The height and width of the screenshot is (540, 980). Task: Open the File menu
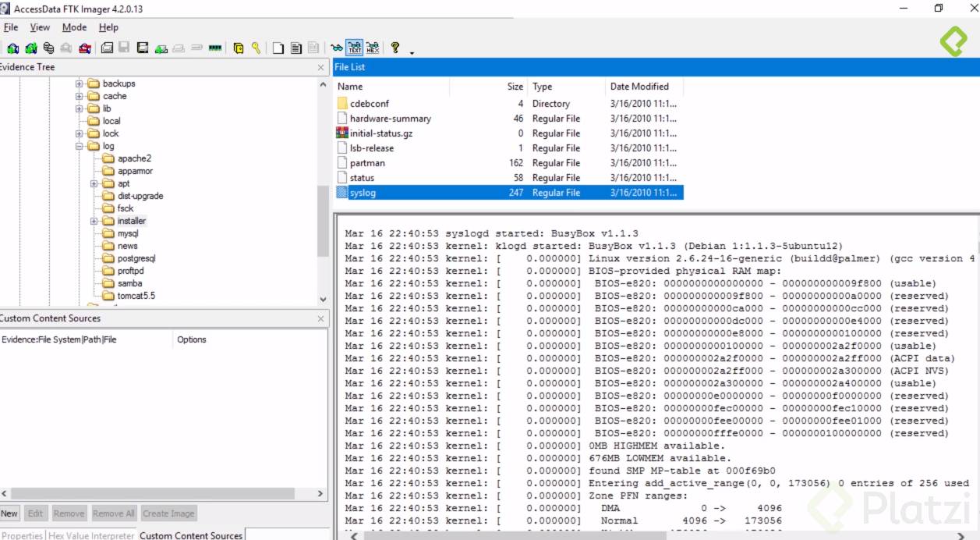coord(11,27)
